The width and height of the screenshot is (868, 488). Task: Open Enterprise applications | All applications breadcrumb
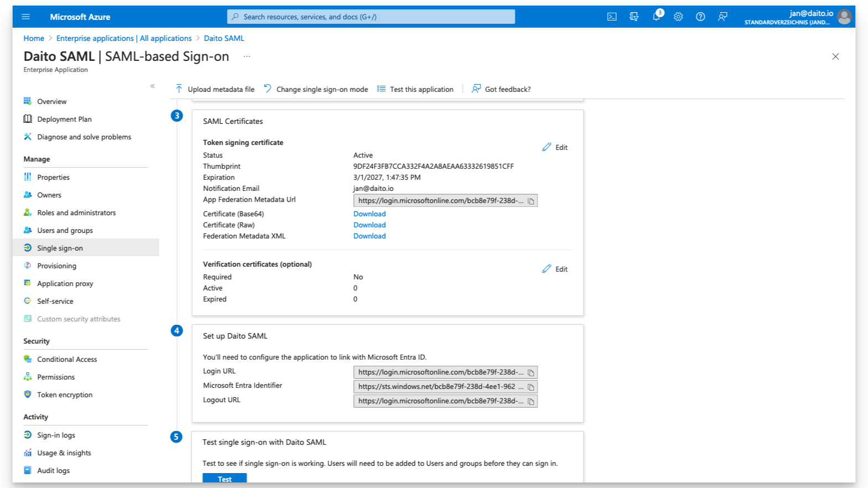(x=124, y=38)
